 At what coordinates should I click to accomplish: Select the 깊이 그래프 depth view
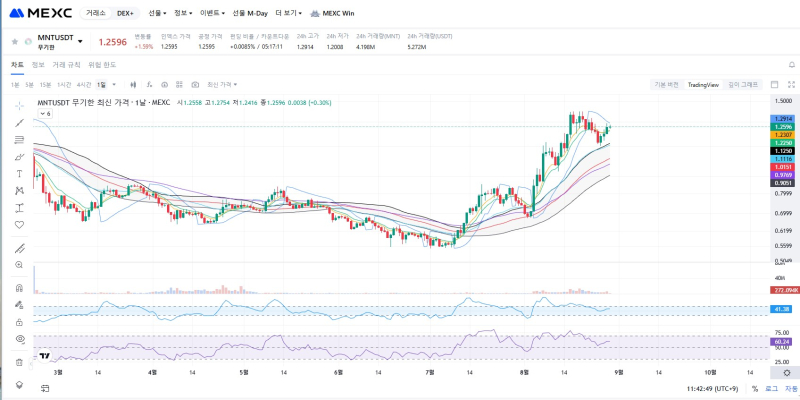(x=743, y=85)
